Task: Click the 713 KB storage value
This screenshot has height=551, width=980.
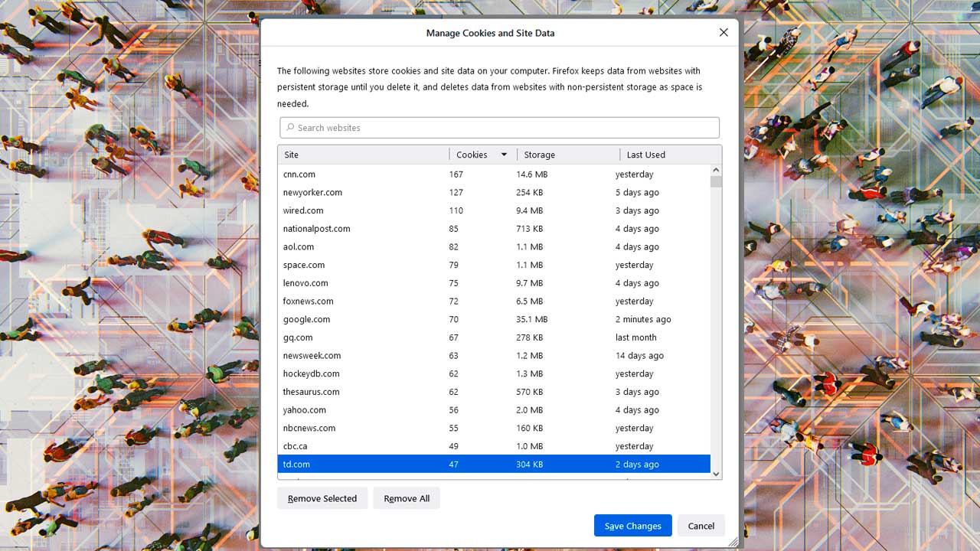Action: [529, 229]
